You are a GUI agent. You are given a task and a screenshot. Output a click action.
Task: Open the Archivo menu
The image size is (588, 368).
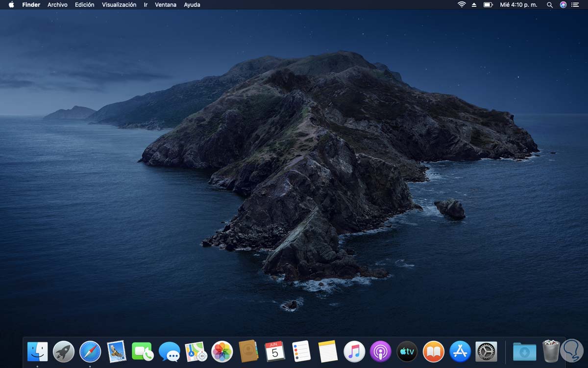(57, 5)
